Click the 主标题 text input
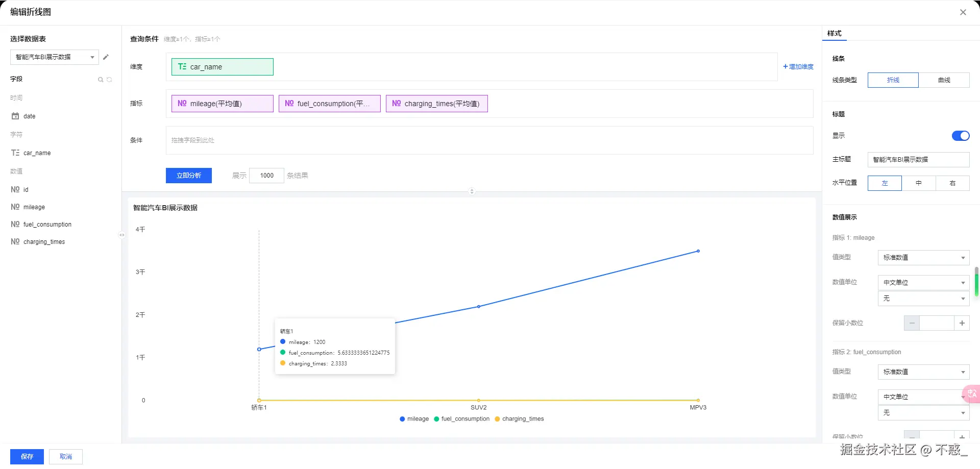Screen dimensions: 980x469 click(919, 160)
